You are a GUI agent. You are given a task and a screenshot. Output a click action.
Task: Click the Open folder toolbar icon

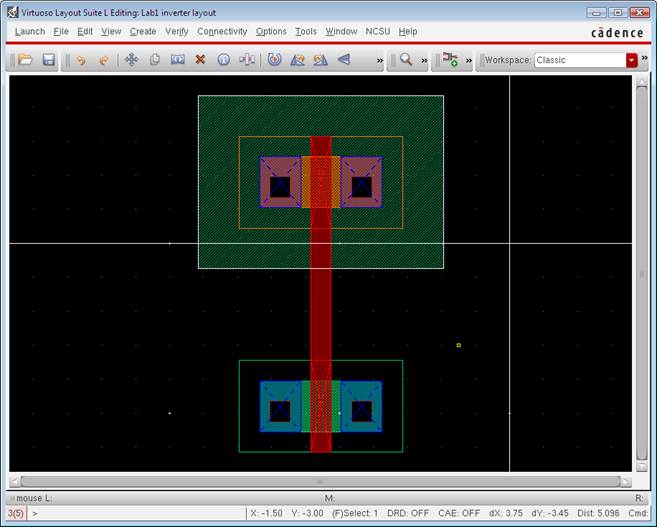click(26, 60)
